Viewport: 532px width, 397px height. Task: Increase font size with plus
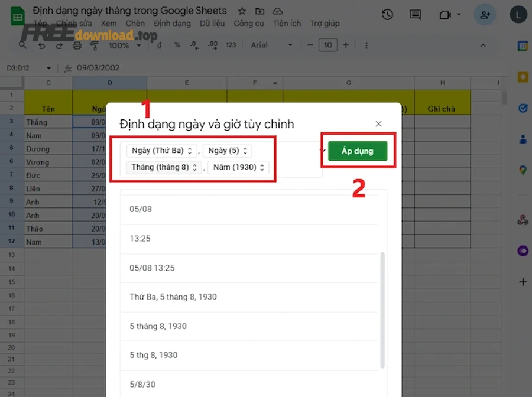[346, 45]
